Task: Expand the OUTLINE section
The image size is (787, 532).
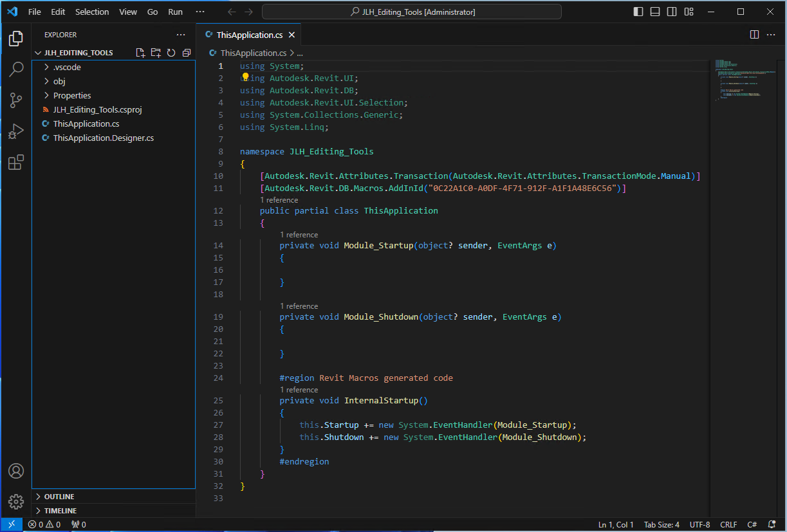Action: pyautogui.click(x=59, y=497)
